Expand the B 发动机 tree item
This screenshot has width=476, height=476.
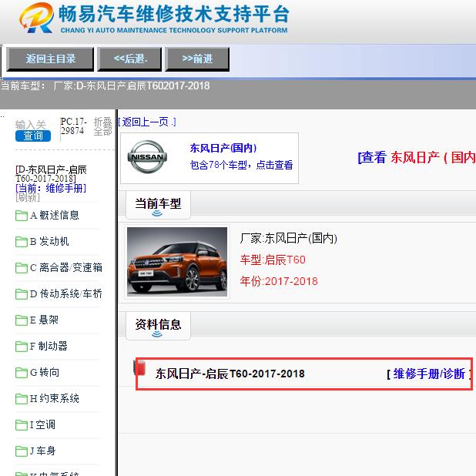pos(49,241)
